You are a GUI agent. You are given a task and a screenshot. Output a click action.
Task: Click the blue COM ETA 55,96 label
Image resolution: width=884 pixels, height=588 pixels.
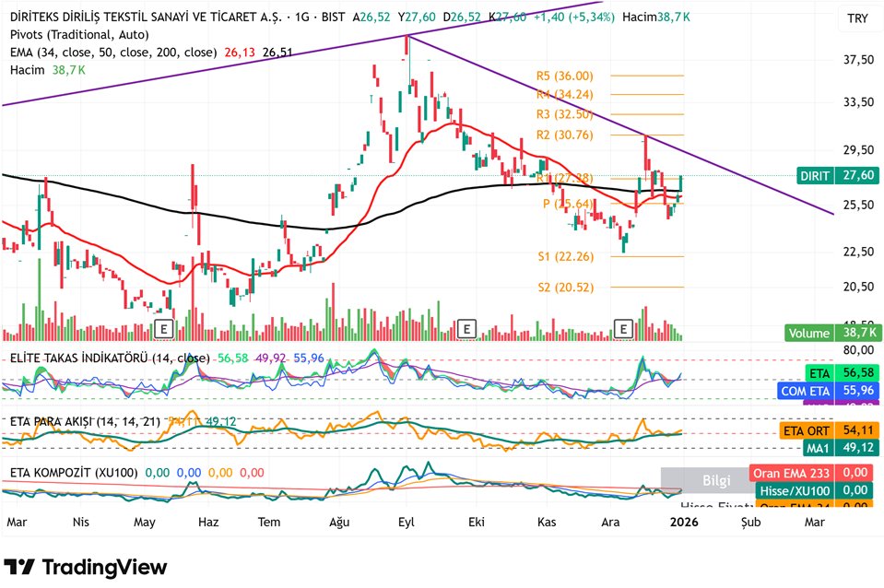point(828,391)
